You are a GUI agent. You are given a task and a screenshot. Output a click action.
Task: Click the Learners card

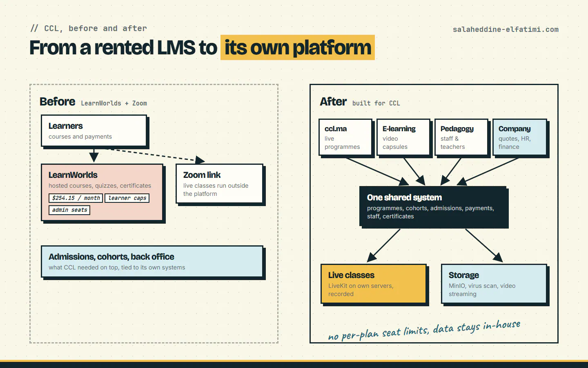tap(94, 131)
